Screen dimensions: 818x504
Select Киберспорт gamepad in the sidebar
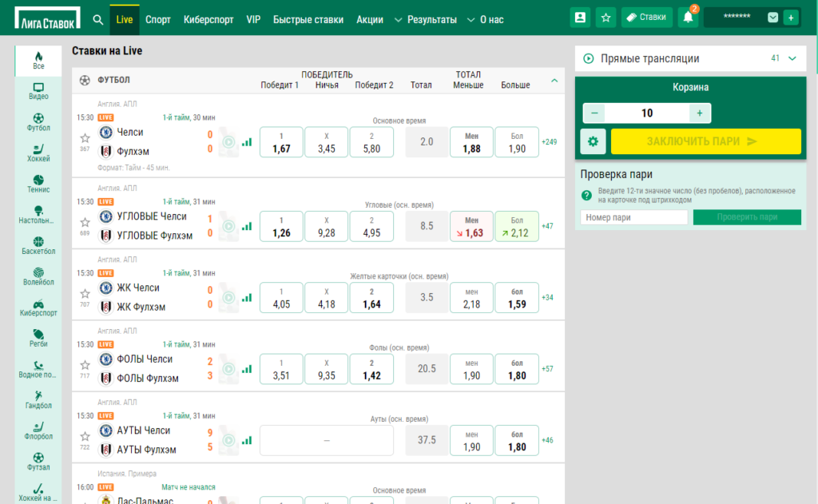pyautogui.click(x=38, y=308)
